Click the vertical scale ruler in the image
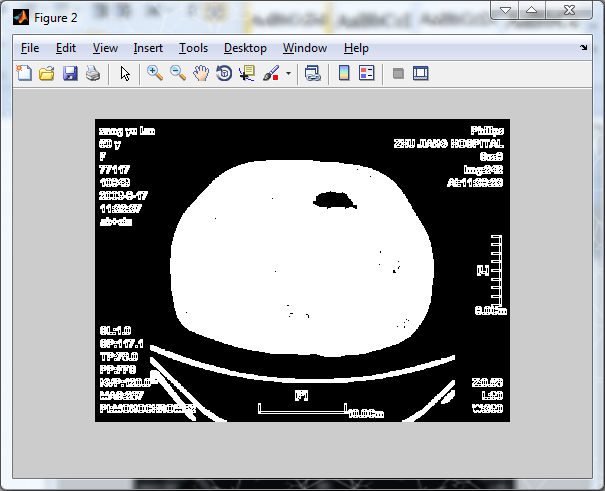Screen dimensions: 605x491 496,270
